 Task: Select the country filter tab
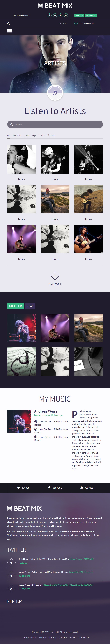(x=17, y=135)
